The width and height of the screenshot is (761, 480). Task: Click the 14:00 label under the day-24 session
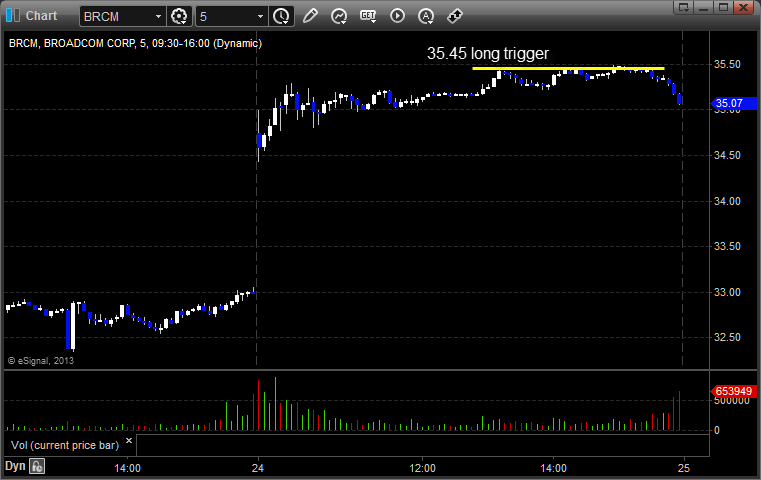[553, 468]
